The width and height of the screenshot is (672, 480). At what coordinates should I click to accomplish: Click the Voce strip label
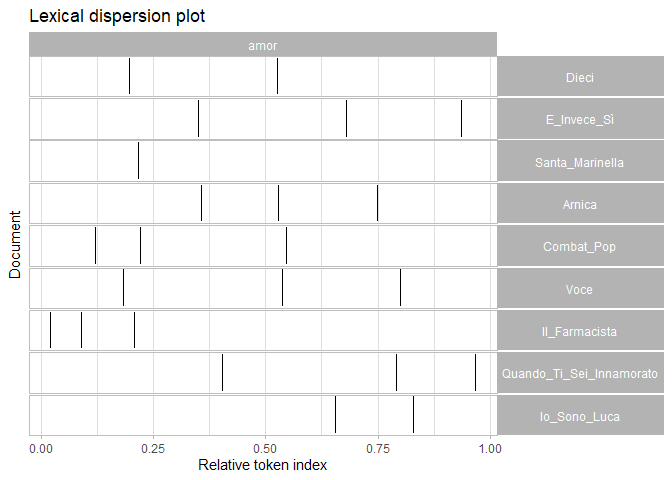click(580, 290)
